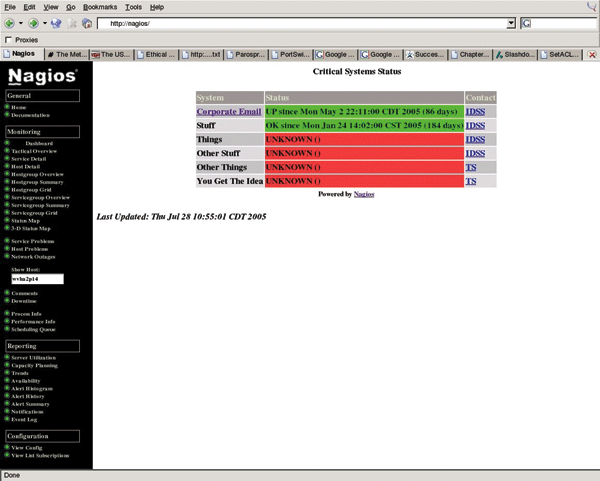Image resolution: width=600 pixels, height=481 pixels.
Task: Click the Reload page toolbar icon
Action: (x=55, y=22)
